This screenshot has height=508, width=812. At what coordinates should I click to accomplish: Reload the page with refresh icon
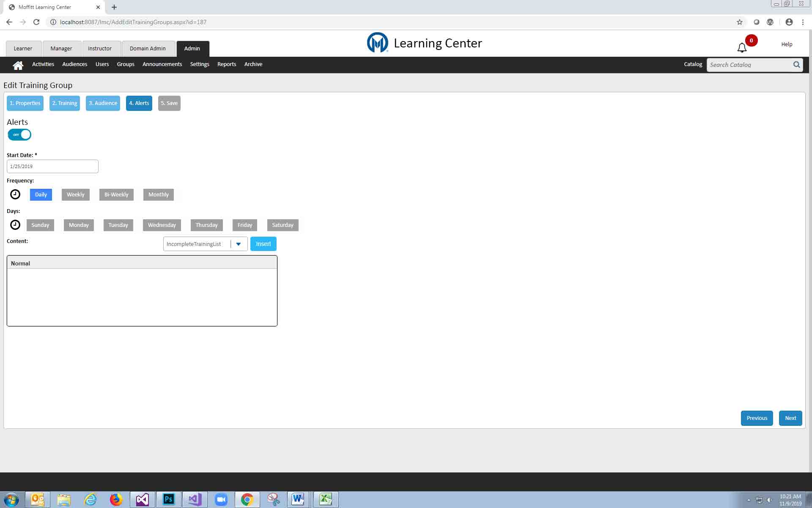click(x=36, y=22)
